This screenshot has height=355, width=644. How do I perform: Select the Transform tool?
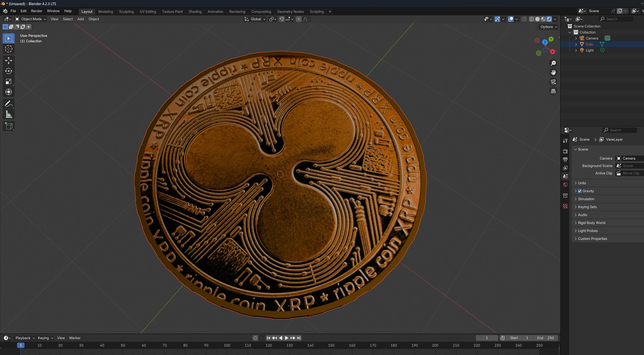click(9, 92)
